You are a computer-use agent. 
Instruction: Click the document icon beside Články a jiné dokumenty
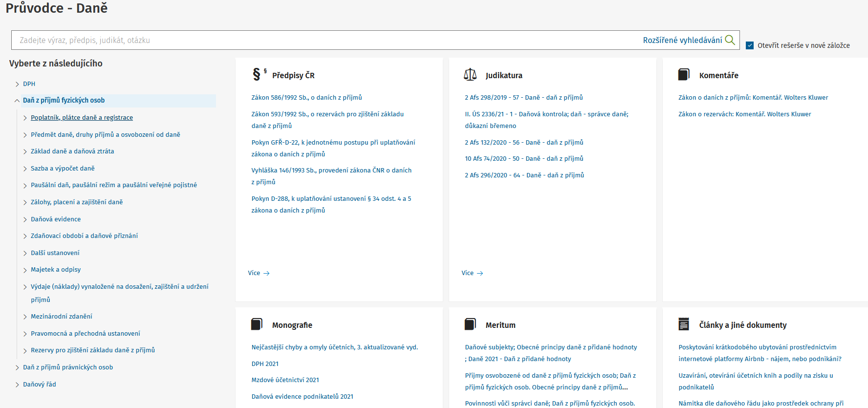(x=684, y=324)
